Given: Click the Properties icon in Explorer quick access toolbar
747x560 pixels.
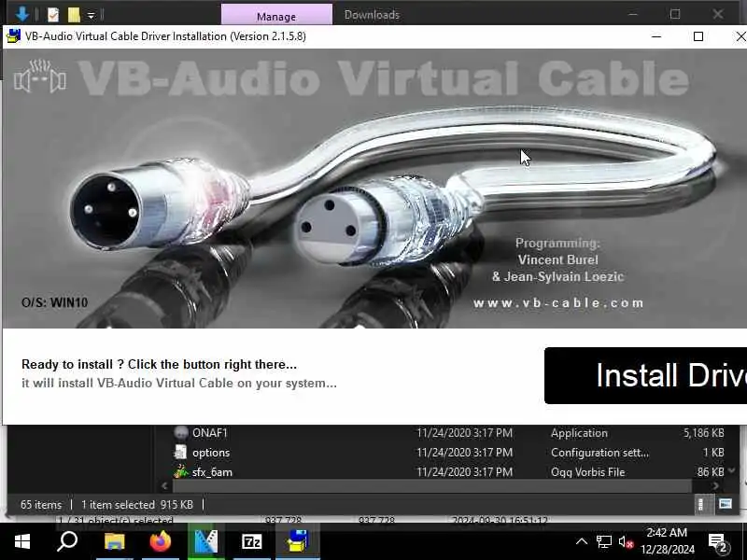Looking at the screenshot, I should tap(53, 15).
